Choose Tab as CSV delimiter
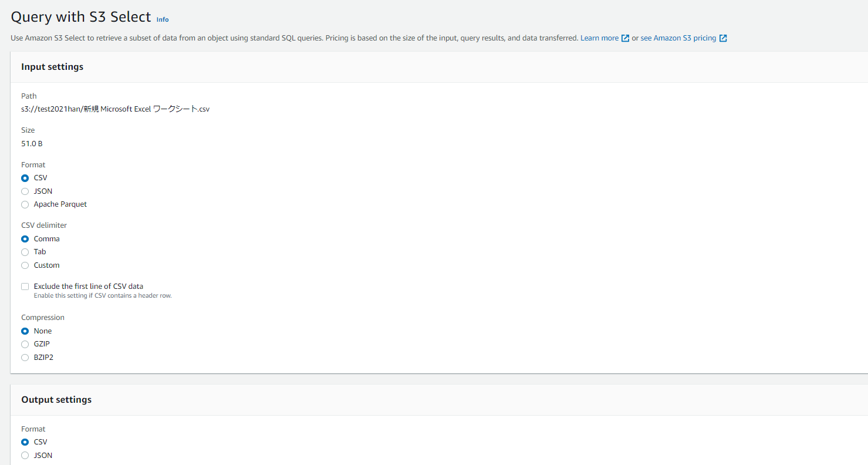The image size is (868, 465). (25, 251)
